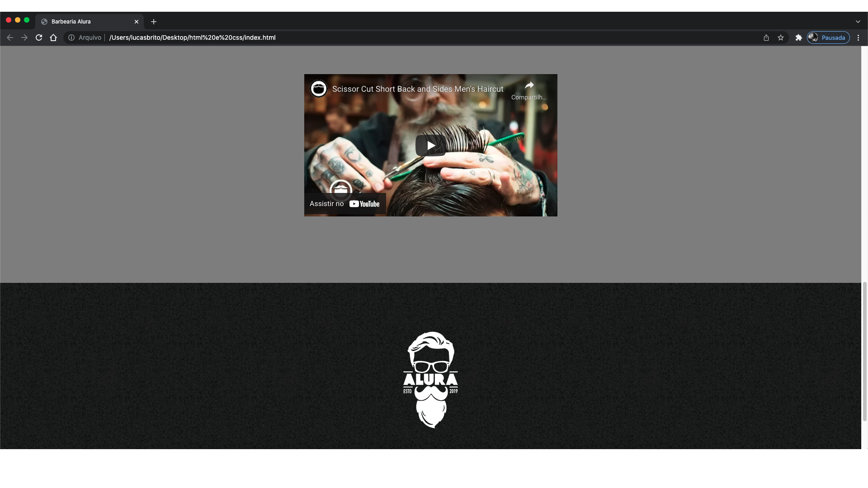This screenshot has width=868, height=488.
Task: Toggle the bookmark star for this page
Action: click(x=781, y=38)
